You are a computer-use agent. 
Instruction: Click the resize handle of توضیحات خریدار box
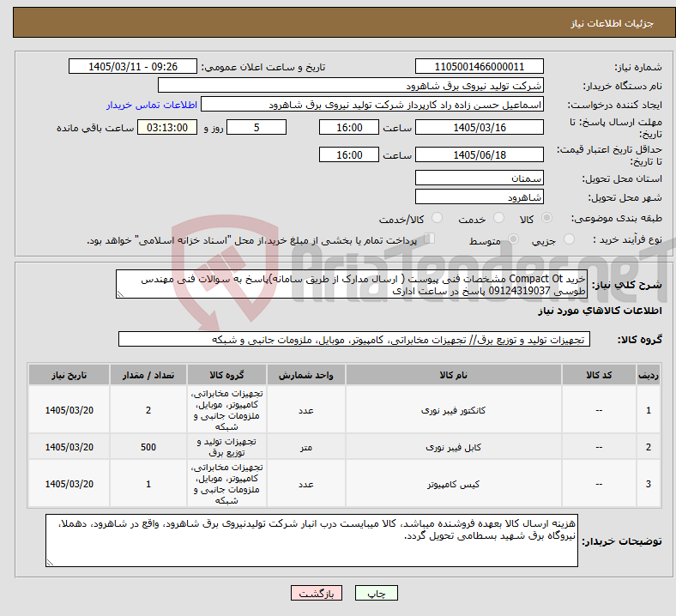pos(50,563)
